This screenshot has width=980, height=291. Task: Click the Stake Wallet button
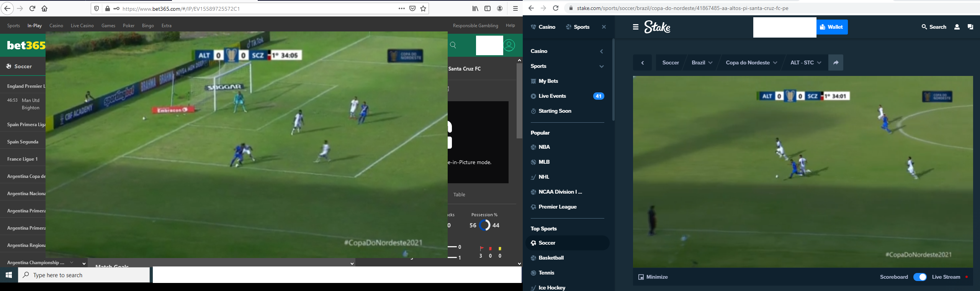click(832, 27)
